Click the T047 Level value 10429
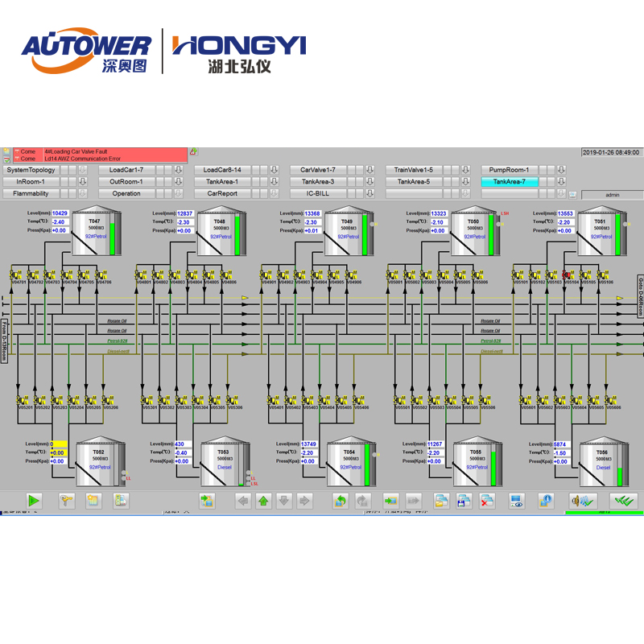Image resolution: width=644 pixels, height=644 pixels. pos(60,213)
